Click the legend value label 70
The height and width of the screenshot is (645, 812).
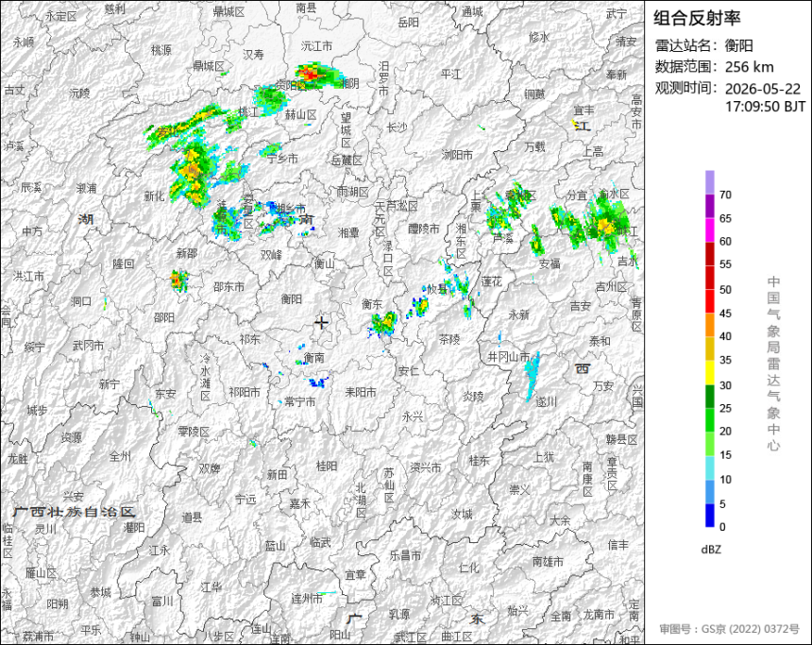725,195
